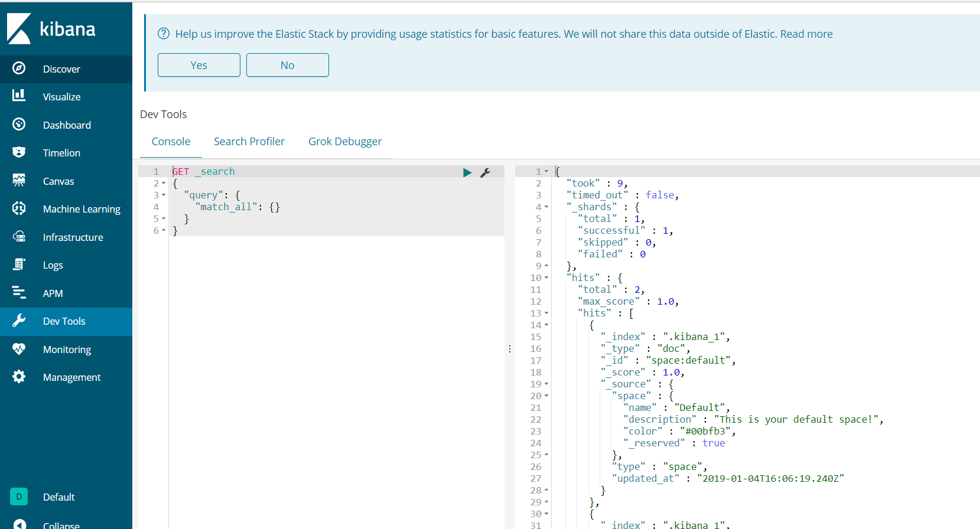
Task: Click "_index" : ".kibana_1" at line 15
Action: pos(665,337)
